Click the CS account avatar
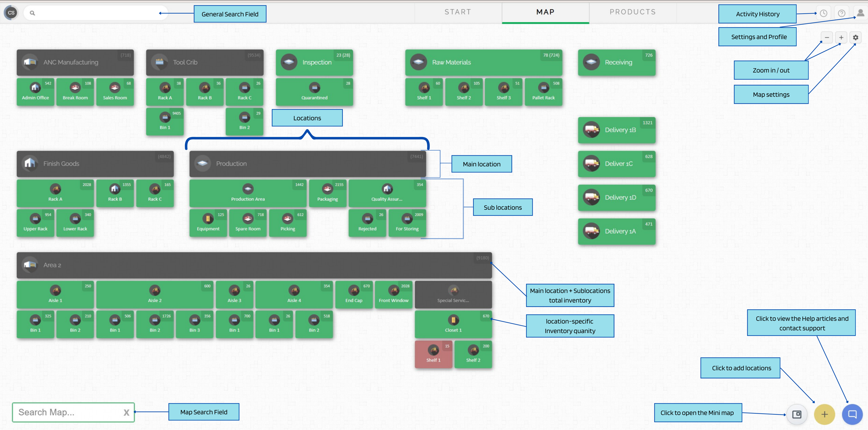This screenshot has width=868, height=430. tap(11, 13)
